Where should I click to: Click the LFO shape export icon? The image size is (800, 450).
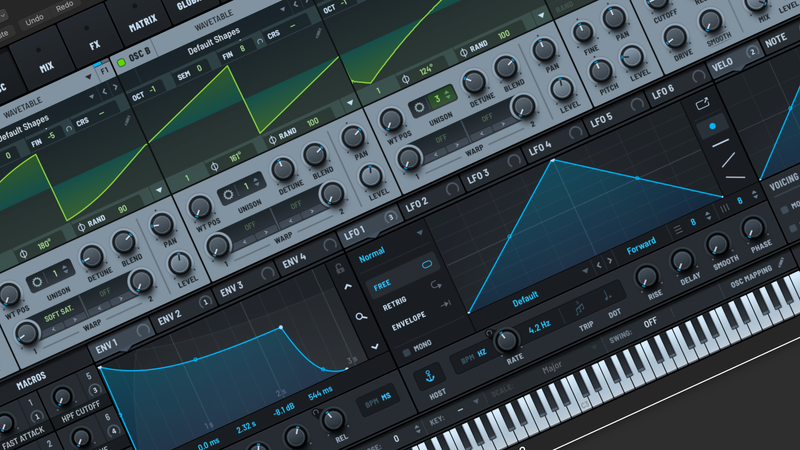pyautogui.click(x=703, y=104)
